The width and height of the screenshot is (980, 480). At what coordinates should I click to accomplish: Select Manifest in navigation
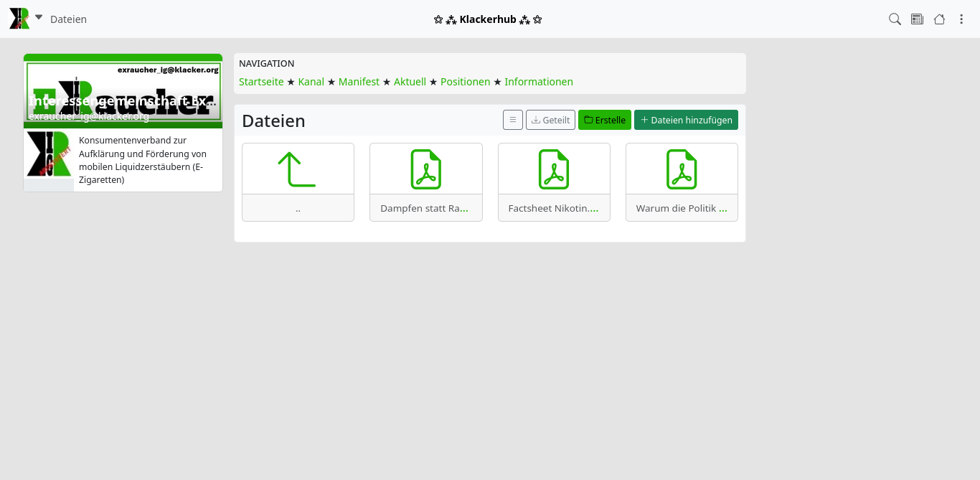click(359, 82)
